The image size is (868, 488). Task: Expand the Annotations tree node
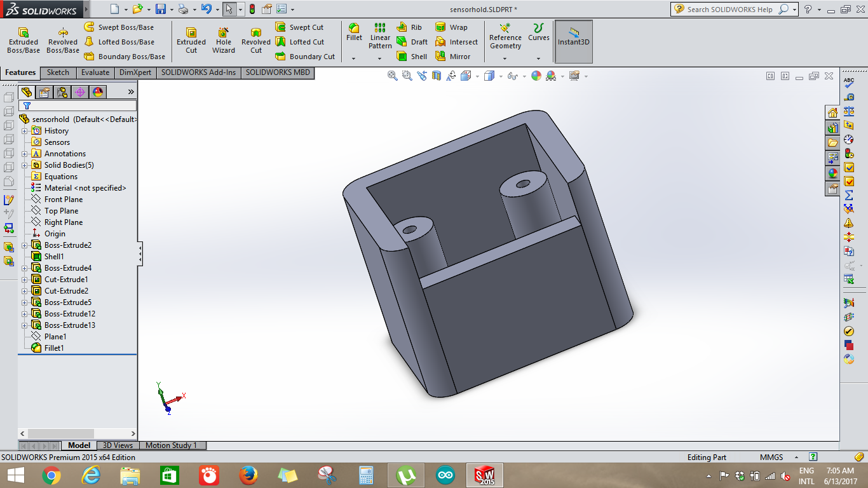click(25, 154)
